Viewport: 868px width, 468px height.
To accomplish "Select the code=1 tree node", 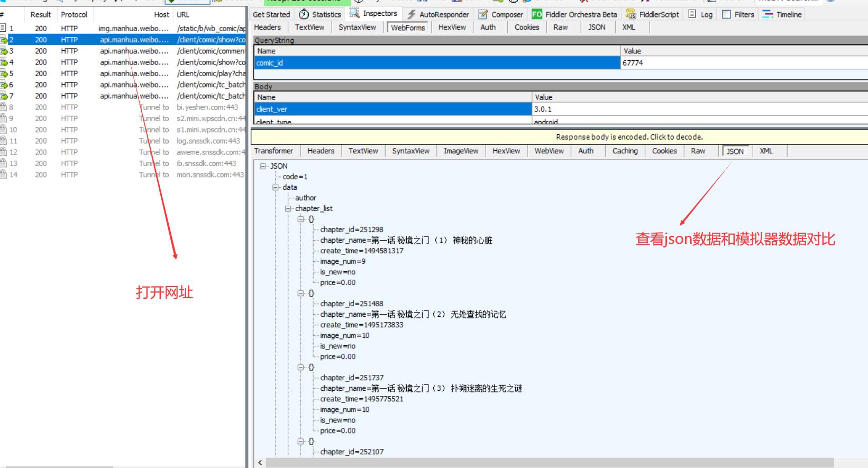I will tap(295, 177).
